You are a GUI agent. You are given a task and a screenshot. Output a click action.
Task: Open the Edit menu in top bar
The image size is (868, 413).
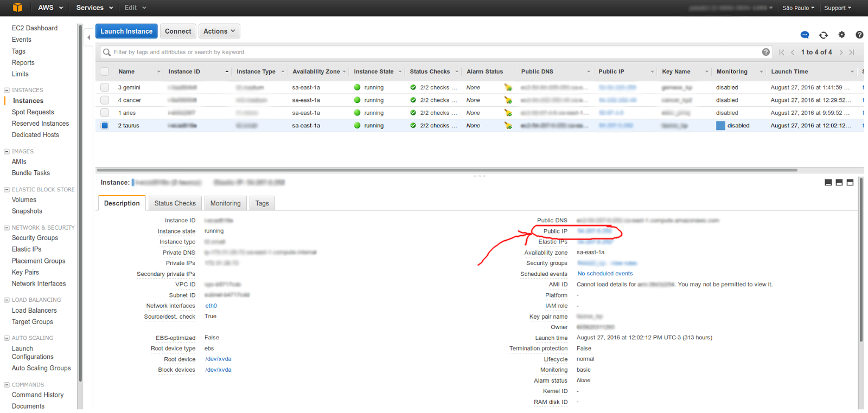[135, 8]
